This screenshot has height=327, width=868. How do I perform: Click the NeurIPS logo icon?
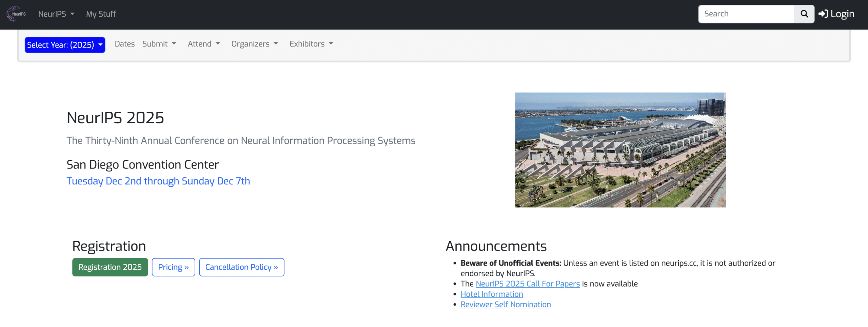[x=16, y=14]
